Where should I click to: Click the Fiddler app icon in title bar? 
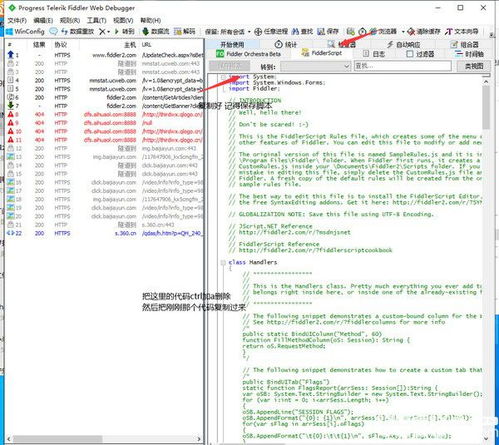[12, 7]
